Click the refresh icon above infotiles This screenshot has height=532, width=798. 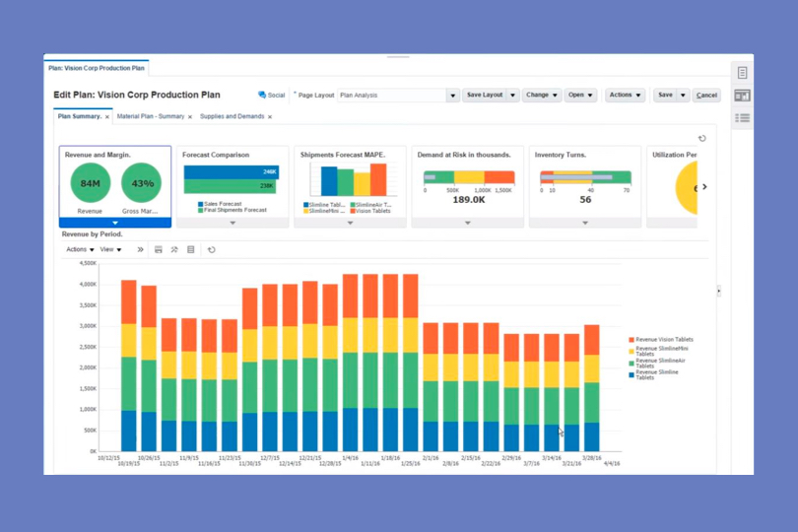tap(701, 139)
